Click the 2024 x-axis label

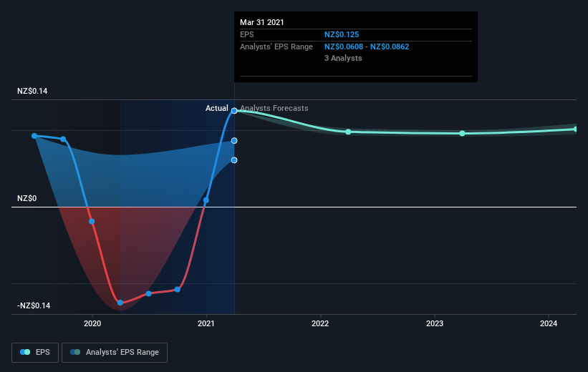(x=548, y=323)
